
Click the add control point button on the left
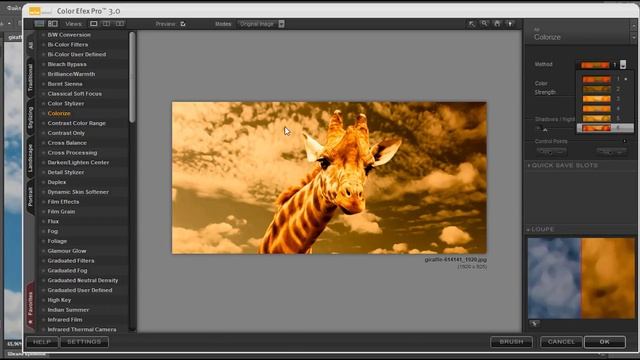[x=551, y=151]
